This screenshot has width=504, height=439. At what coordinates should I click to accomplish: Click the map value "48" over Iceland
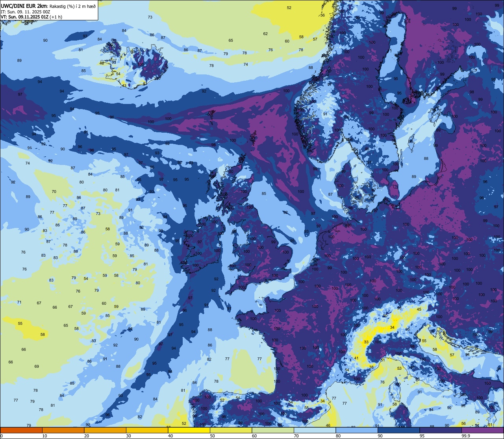(102, 63)
